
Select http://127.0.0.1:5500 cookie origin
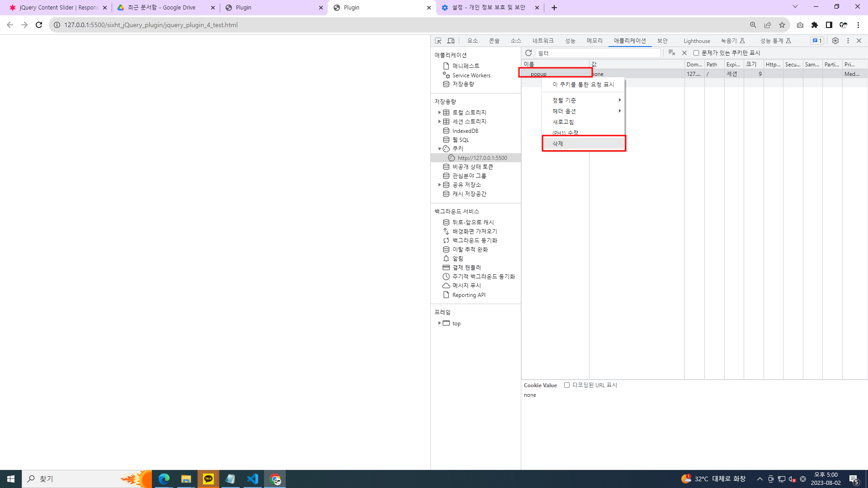(482, 158)
